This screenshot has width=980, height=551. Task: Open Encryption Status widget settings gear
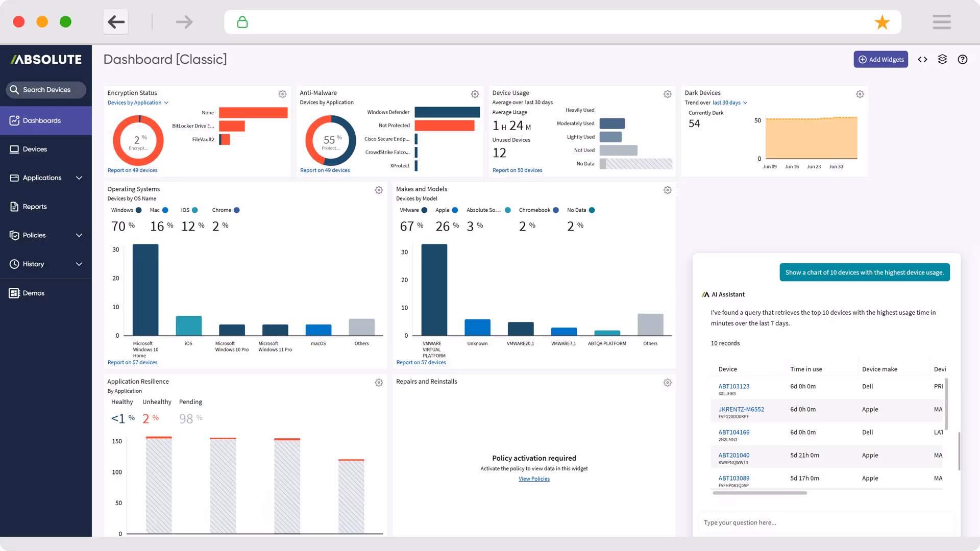tap(282, 94)
